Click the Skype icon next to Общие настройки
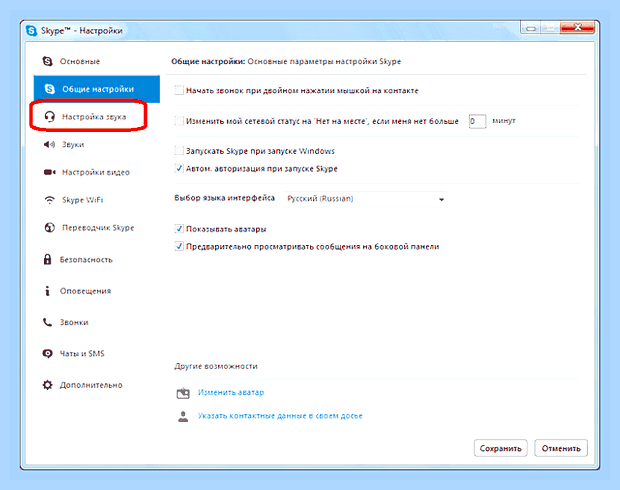 (49, 89)
